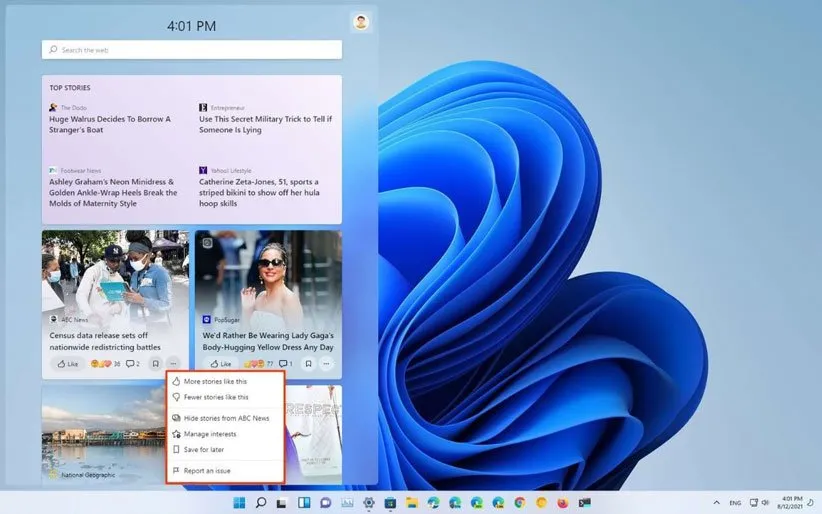822x514 pixels.
Task: Open File Explorer from taskbar
Action: [x=411, y=502]
